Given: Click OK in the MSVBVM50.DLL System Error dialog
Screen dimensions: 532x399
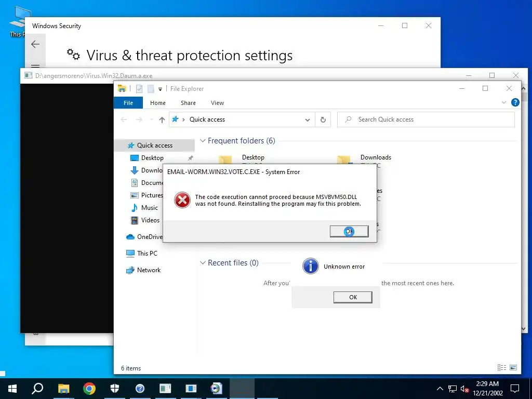Looking at the screenshot, I should coord(349,231).
